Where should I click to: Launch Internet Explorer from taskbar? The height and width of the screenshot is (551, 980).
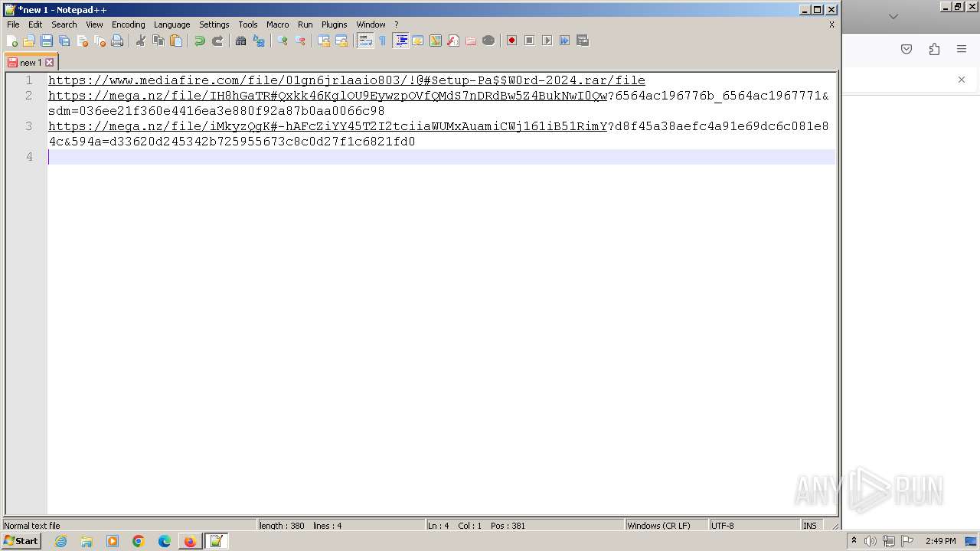click(61, 541)
